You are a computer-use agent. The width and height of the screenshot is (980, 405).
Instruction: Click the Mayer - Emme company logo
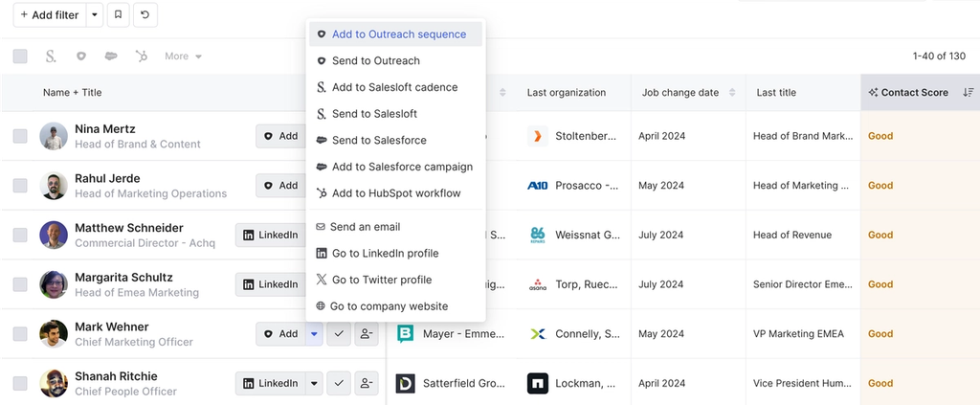click(x=405, y=334)
